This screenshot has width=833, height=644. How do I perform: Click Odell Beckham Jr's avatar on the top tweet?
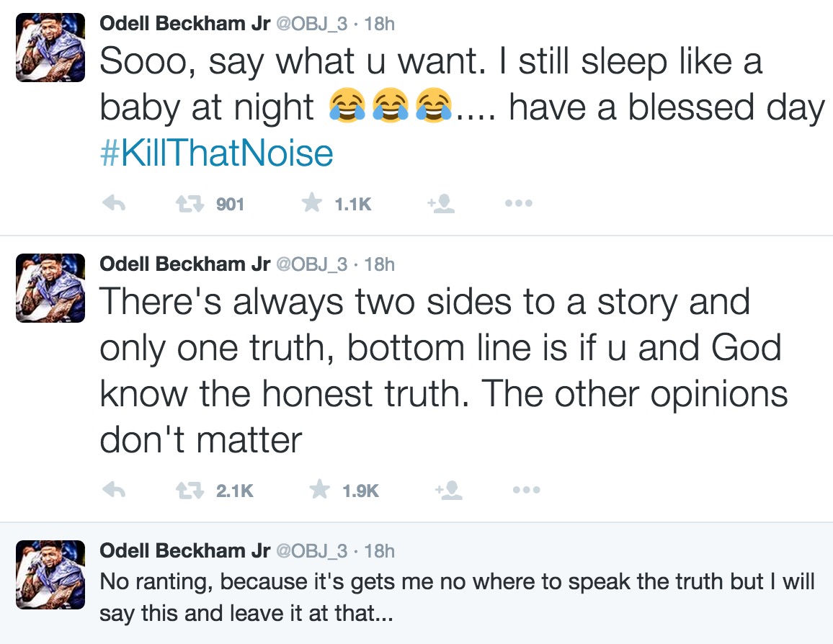[50, 47]
